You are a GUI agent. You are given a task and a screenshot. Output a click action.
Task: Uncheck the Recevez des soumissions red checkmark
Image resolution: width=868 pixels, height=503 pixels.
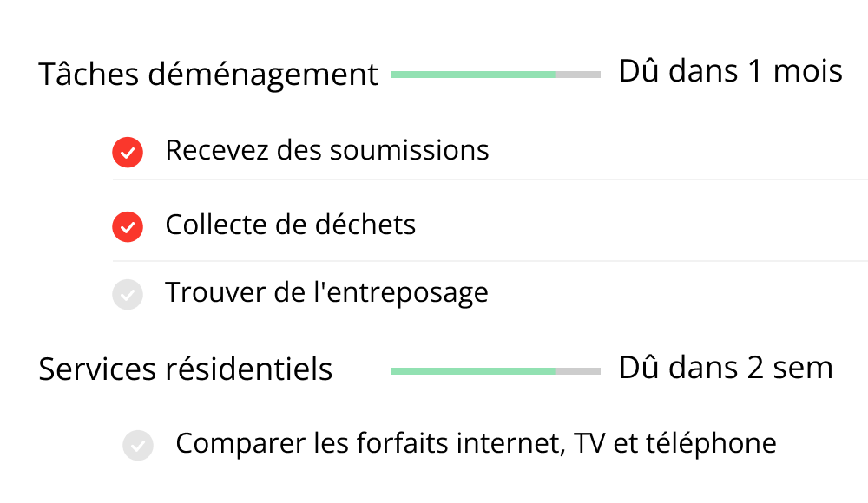128,152
